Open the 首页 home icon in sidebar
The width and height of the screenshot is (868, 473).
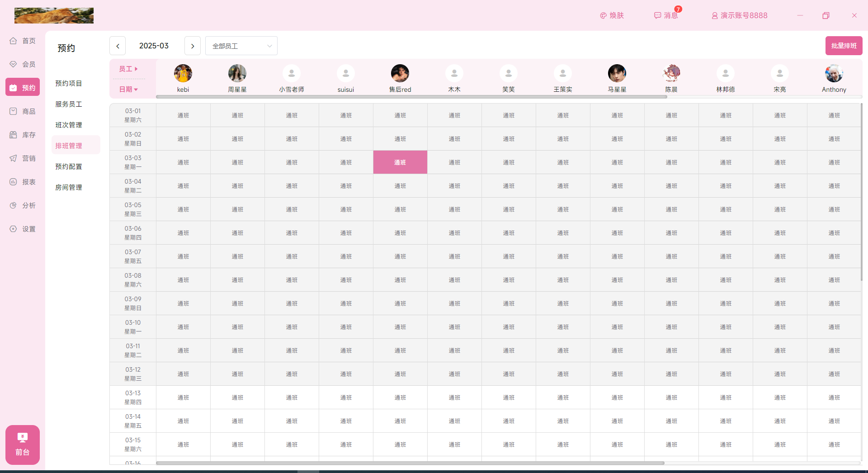(x=13, y=41)
